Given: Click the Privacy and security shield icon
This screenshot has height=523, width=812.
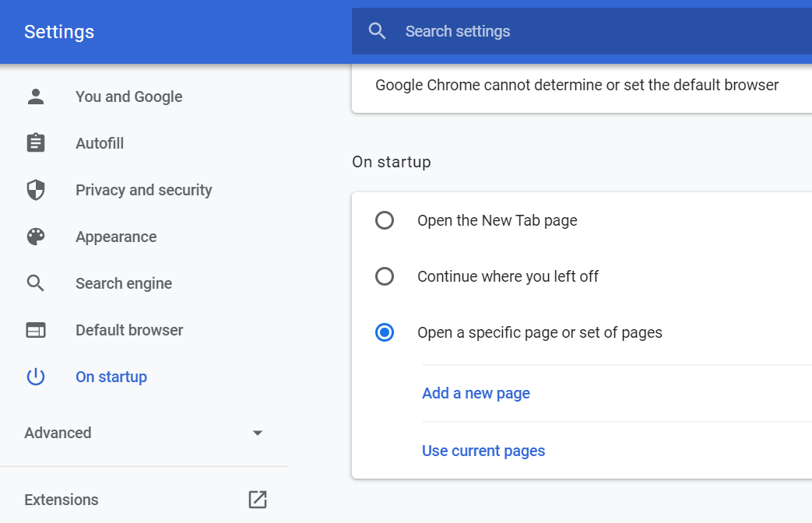Looking at the screenshot, I should click(x=36, y=189).
